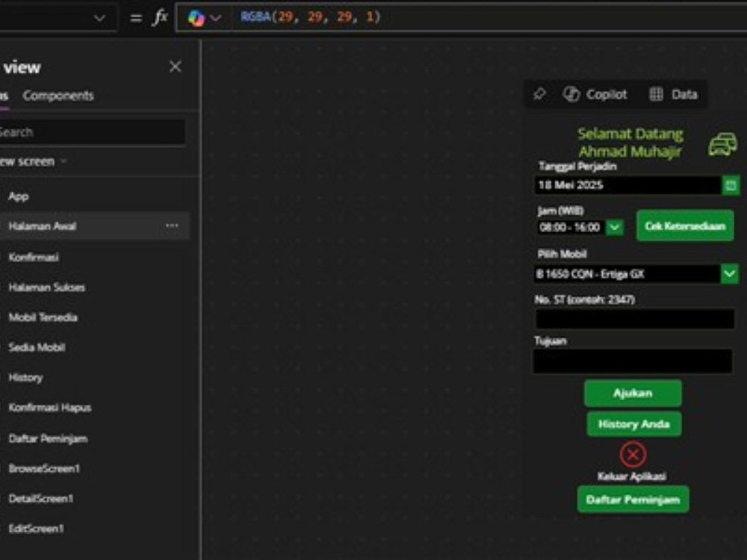Viewport: 747px width, 560px height.
Task: Click the Ajukan submit button
Action: (x=632, y=393)
